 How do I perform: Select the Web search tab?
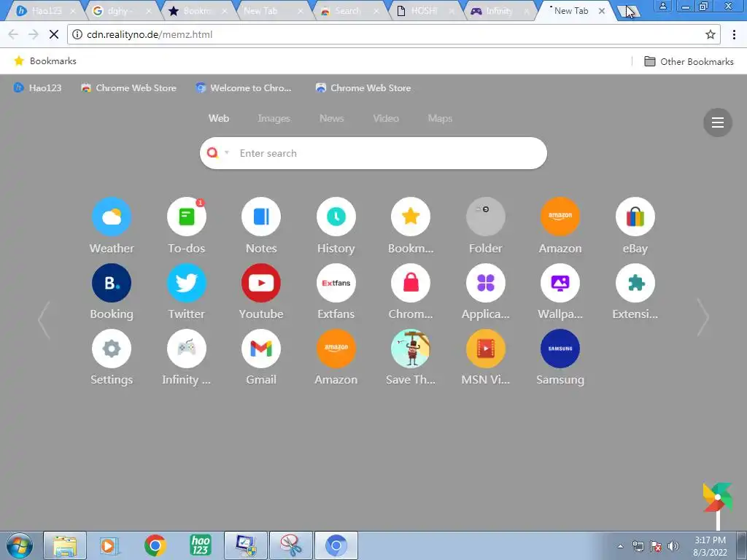[219, 118]
